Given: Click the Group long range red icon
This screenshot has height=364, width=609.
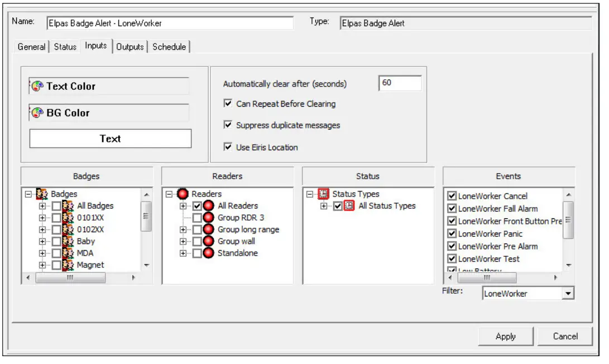Looking at the screenshot, I should (209, 229).
